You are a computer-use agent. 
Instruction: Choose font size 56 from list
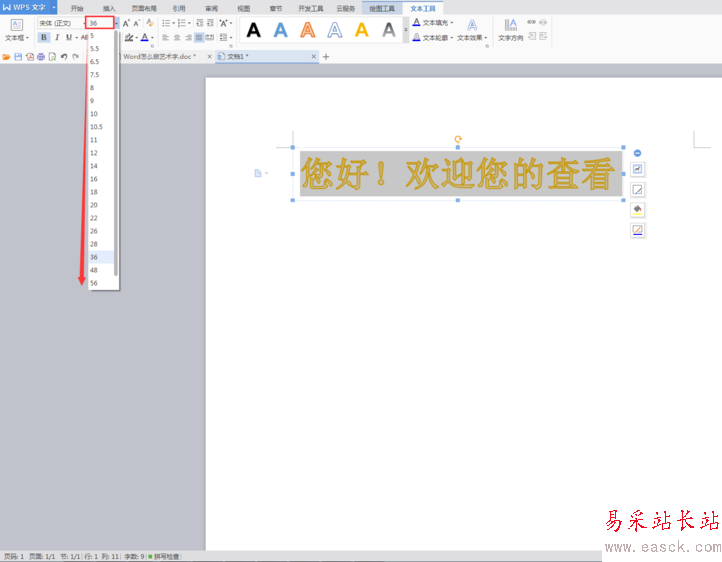101,283
